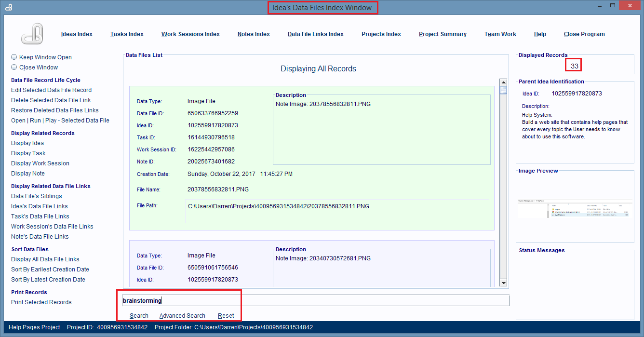Click the Display Task link
This screenshot has height=337, width=644.
point(28,153)
